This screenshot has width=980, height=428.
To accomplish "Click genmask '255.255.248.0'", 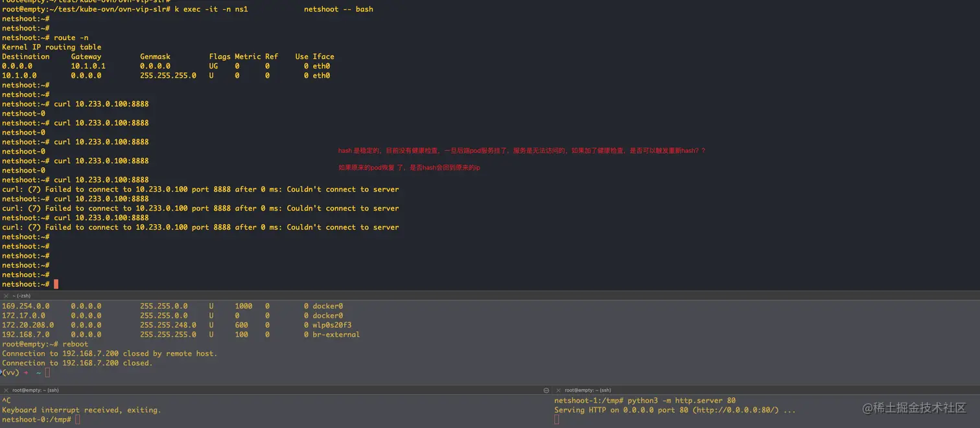I will 169,325.
